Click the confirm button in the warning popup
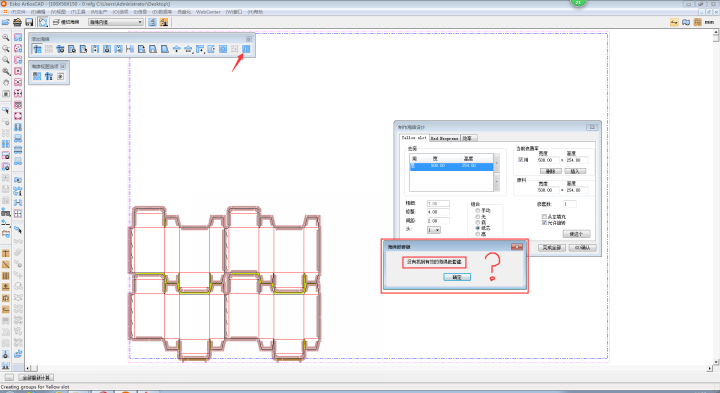The width and height of the screenshot is (720, 393). 457,277
